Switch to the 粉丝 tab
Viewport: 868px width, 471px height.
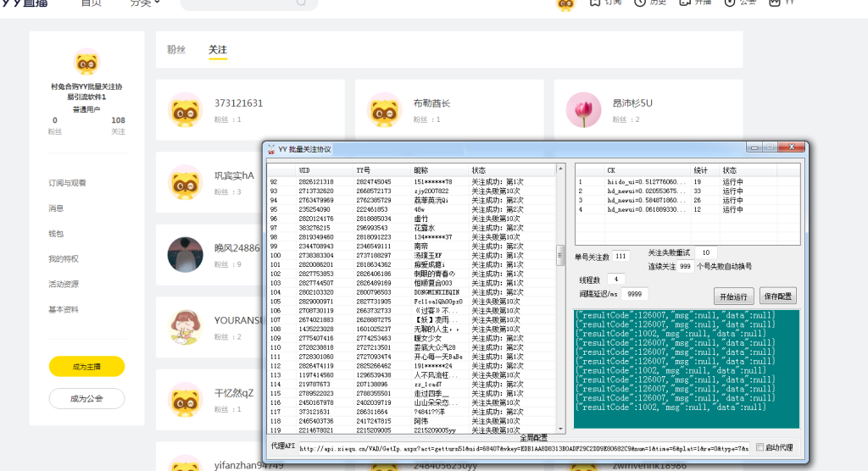176,50
